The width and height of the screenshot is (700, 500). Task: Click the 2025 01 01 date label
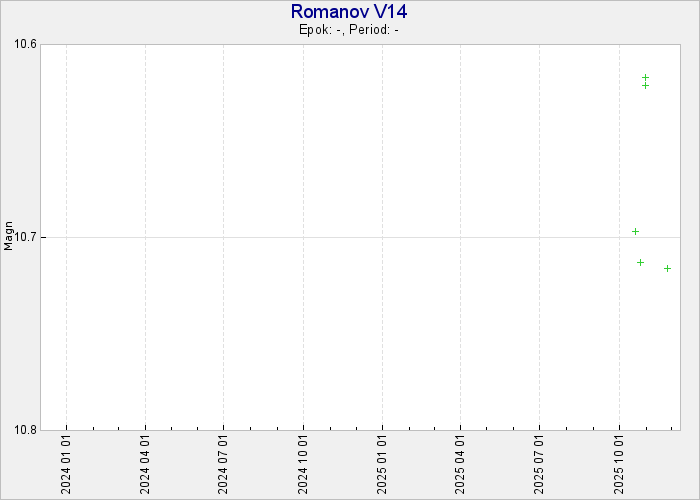click(x=382, y=465)
